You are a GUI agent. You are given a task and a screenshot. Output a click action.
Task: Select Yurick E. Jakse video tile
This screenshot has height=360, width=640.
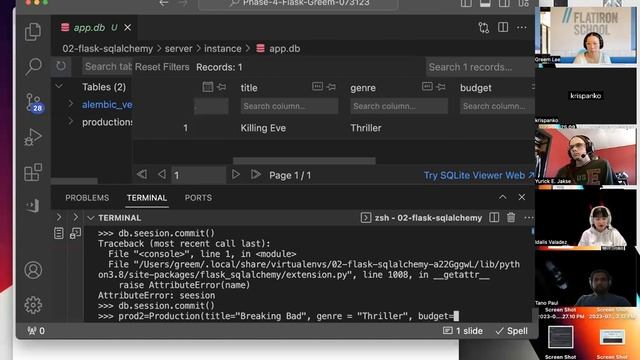pos(585,155)
